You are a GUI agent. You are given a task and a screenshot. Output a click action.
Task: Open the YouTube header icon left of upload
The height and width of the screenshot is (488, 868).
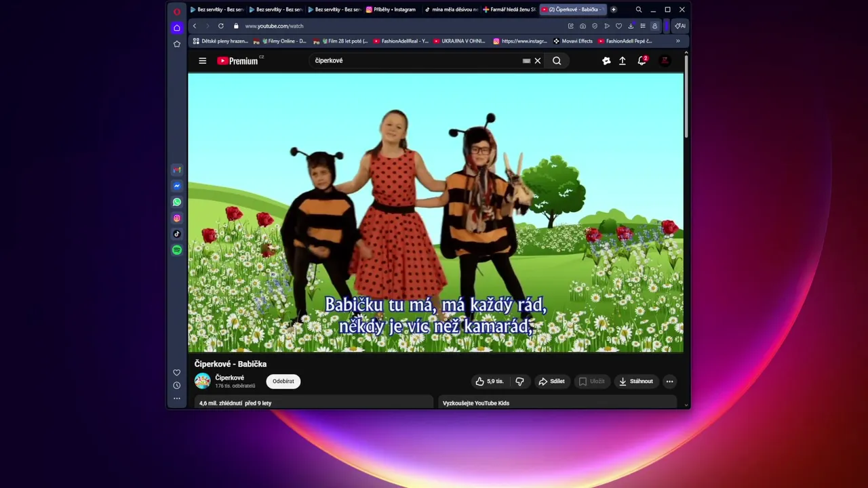606,60
